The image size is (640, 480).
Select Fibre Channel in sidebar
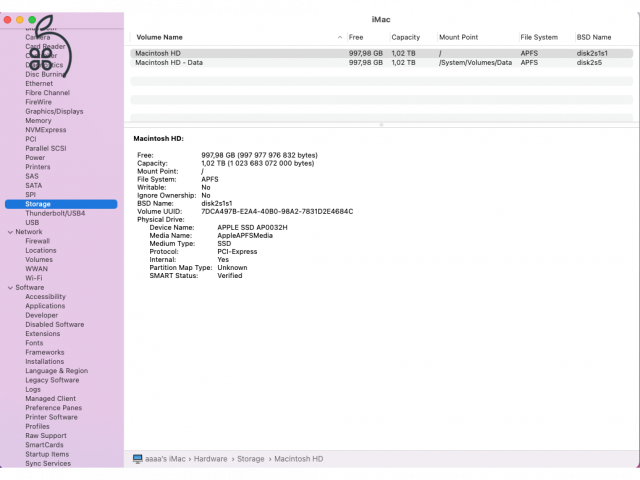tap(47, 93)
